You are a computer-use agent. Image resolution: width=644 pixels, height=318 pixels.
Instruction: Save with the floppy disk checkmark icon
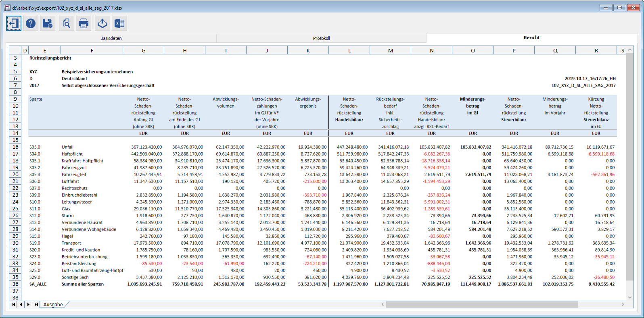[x=48, y=23]
